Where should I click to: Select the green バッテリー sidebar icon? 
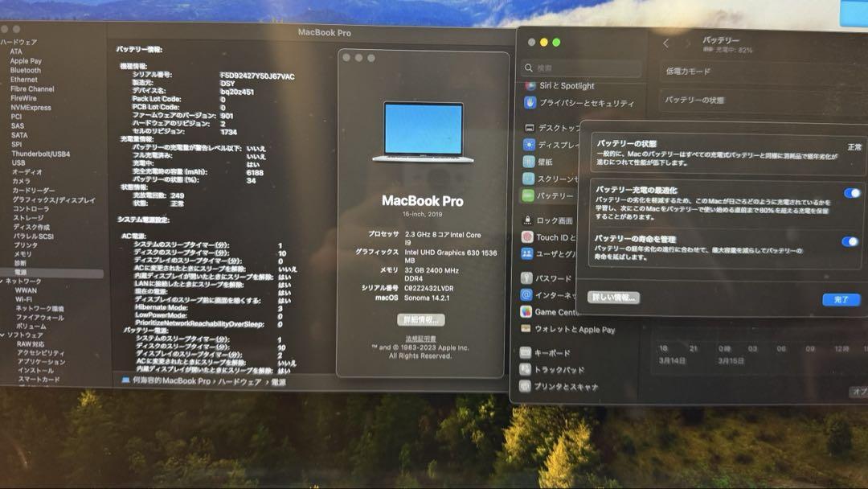point(528,195)
